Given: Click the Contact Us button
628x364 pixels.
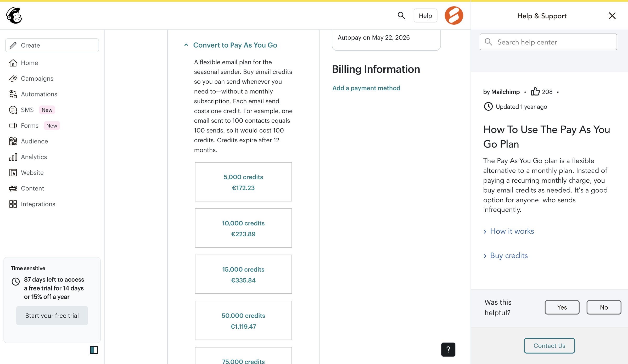Looking at the screenshot, I should pyautogui.click(x=549, y=346).
